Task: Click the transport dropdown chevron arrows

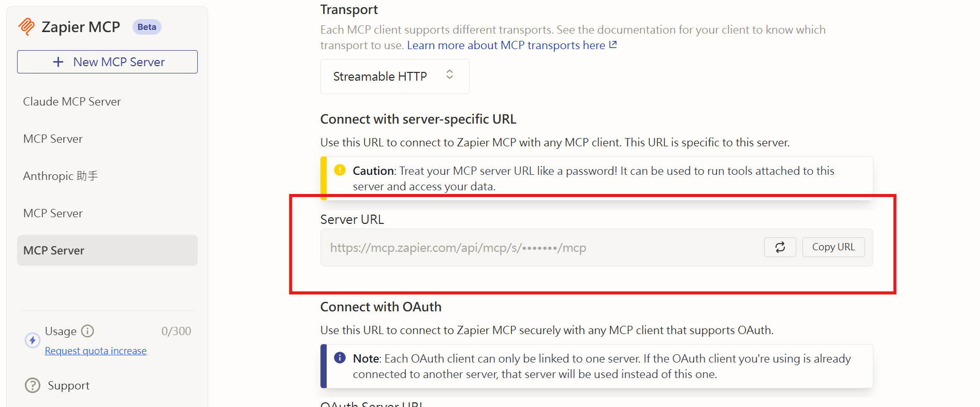Action: click(449, 75)
